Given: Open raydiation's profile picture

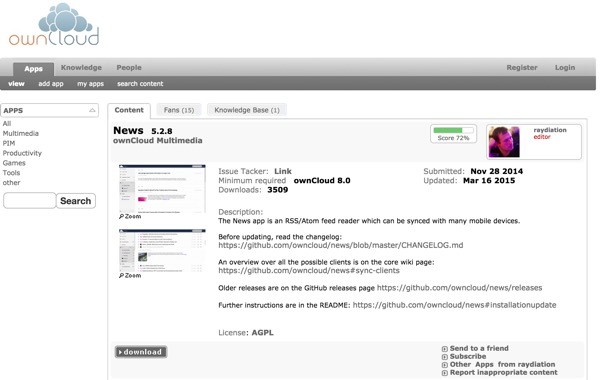Looking at the screenshot, I should pyautogui.click(x=504, y=142).
